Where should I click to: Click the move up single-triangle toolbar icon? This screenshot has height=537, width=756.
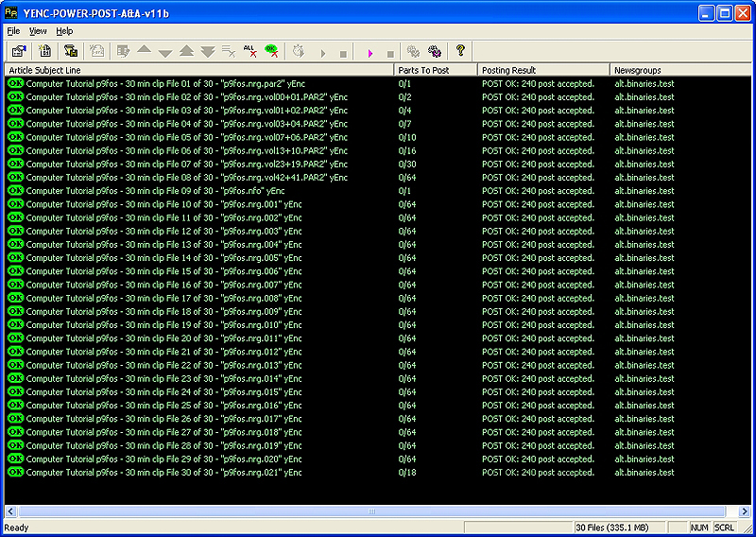point(145,49)
